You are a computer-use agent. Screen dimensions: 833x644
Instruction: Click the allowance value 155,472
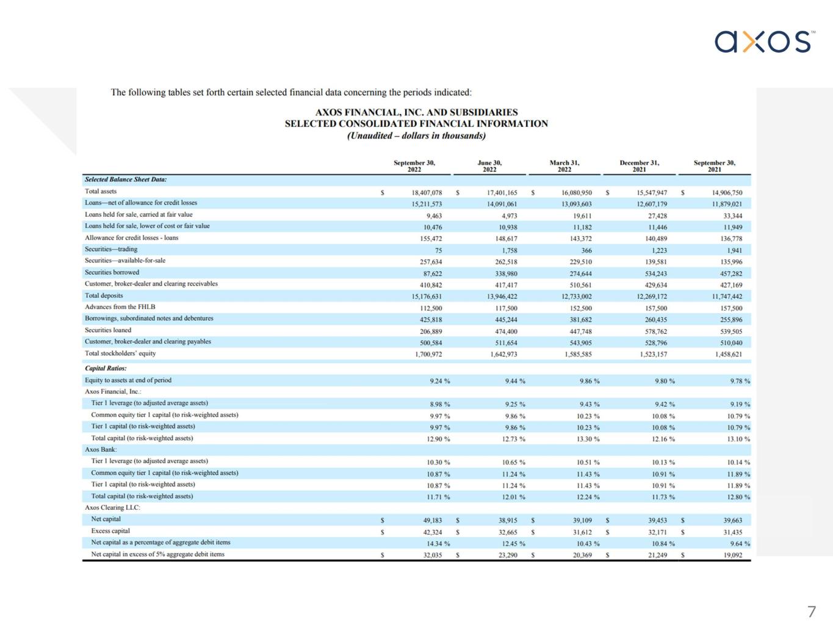coord(431,239)
